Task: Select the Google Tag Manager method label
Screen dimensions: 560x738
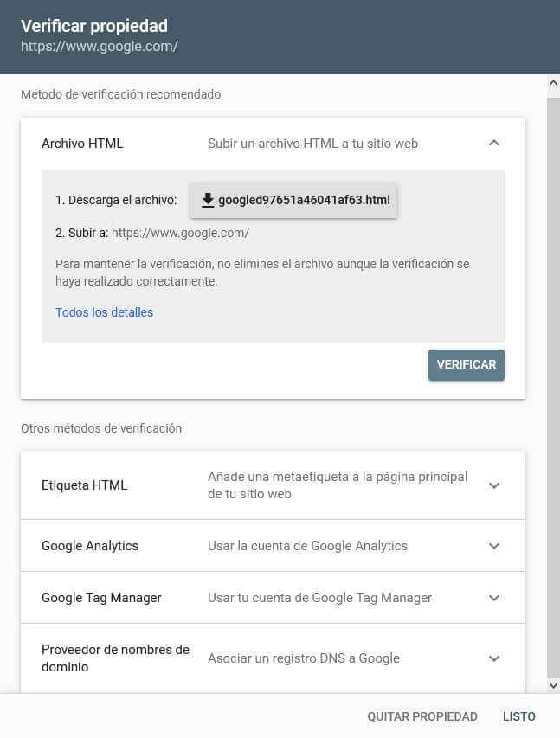Action: (101, 598)
